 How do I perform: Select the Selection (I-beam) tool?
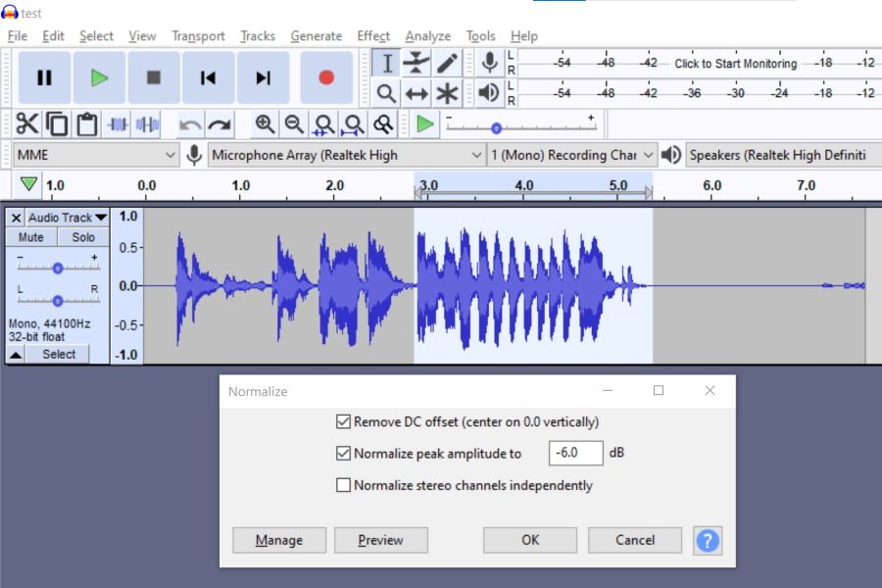coord(386,63)
